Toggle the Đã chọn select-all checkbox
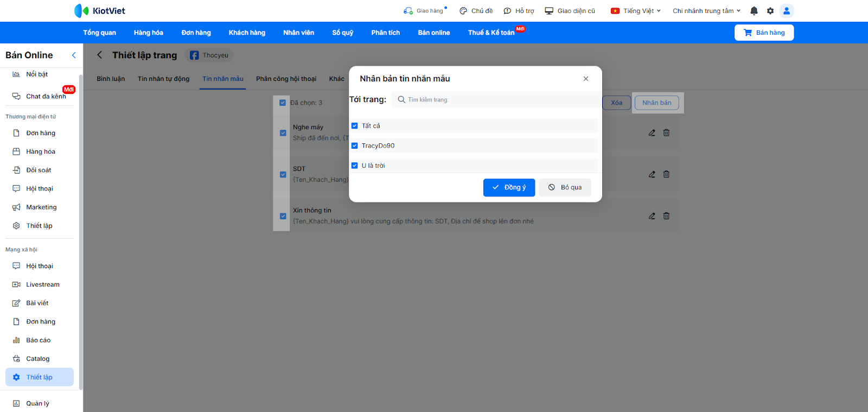Image resolution: width=868 pixels, height=412 pixels. point(283,103)
